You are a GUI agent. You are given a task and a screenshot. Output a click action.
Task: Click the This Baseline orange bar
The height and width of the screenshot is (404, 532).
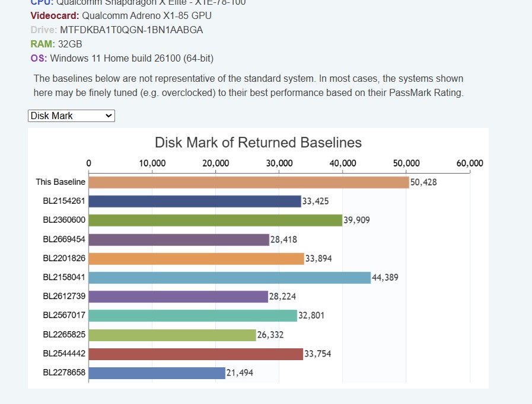[x=249, y=182]
